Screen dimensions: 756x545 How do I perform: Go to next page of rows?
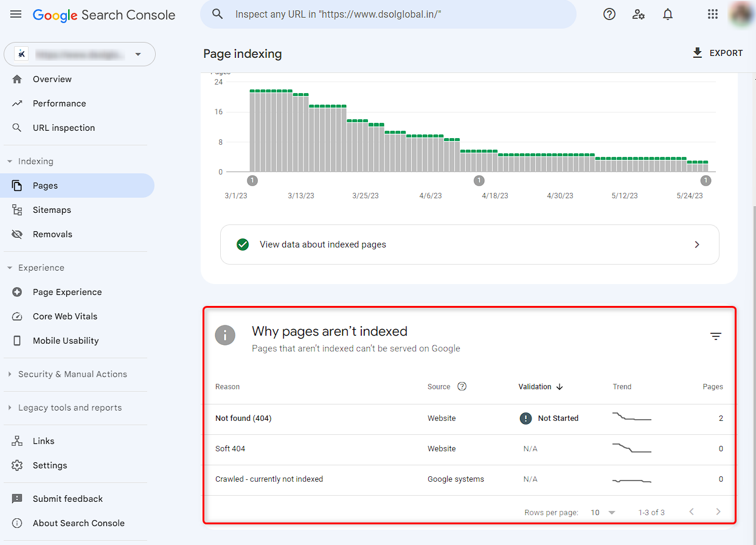[x=718, y=512]
